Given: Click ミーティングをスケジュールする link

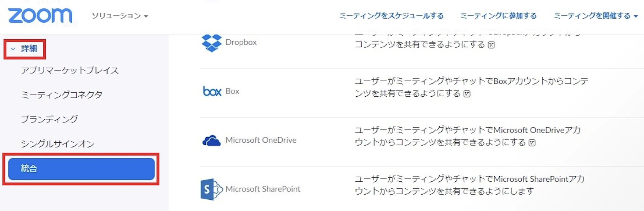Looking at the screenshot, I should (391, 16).
